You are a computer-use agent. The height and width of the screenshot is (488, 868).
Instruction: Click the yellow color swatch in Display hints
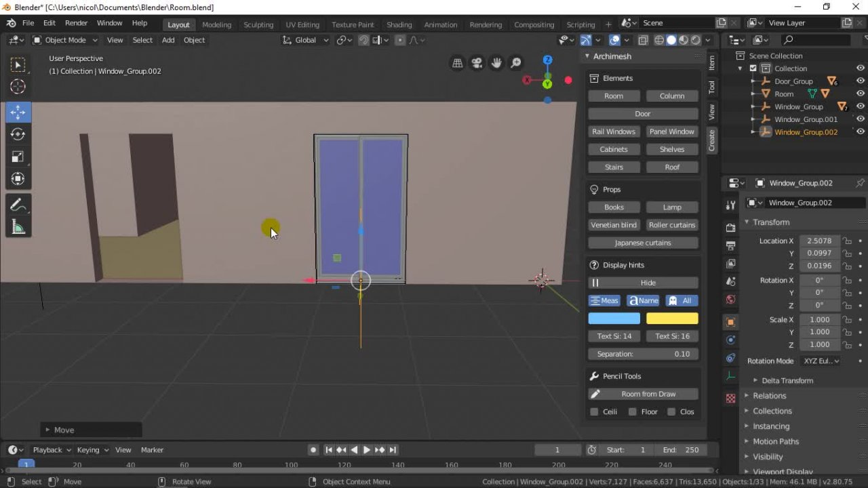coord(671,319)
